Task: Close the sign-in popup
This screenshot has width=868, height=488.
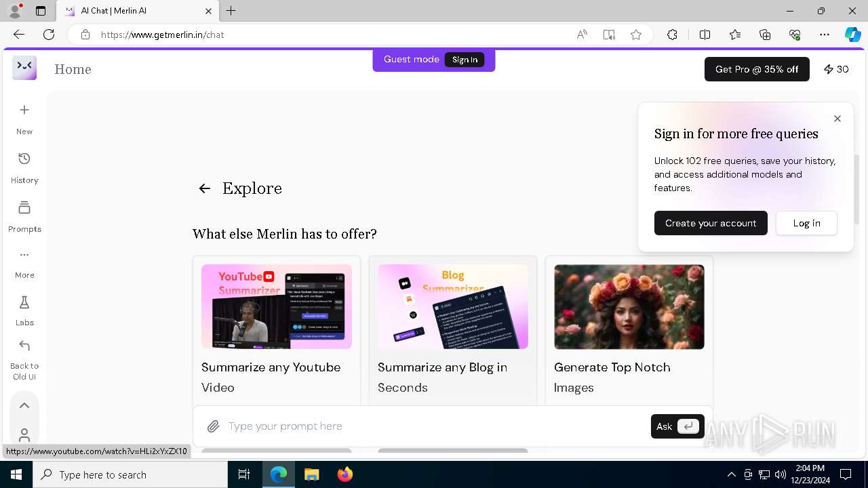Action: [837, 119]
